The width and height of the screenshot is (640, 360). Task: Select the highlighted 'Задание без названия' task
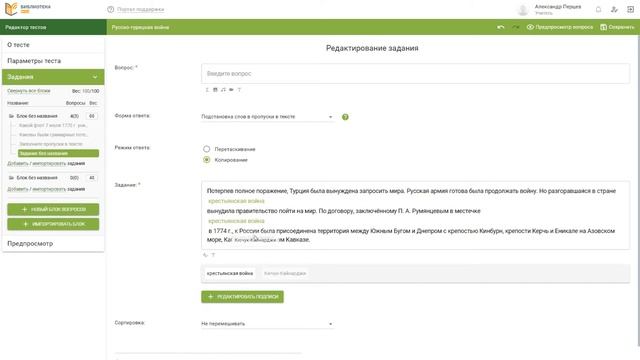pos(58,153)
